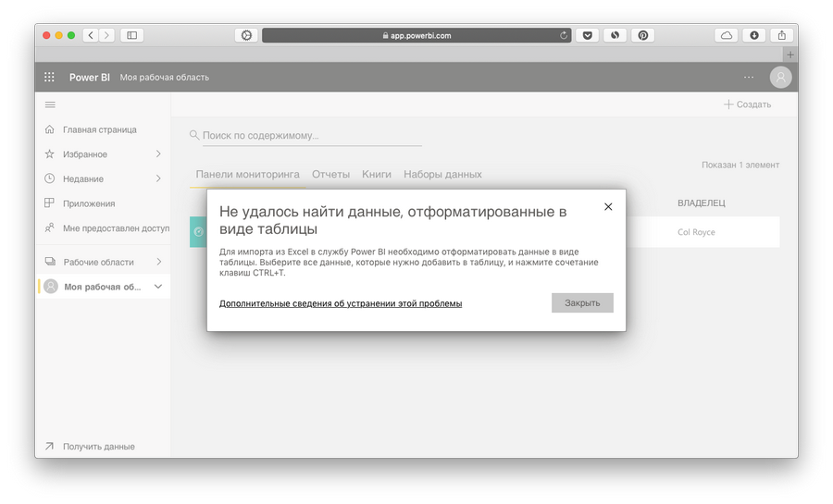Screen dimensions: 833x504
Task: Click the Safari share button
Action: tap(781, 35)
